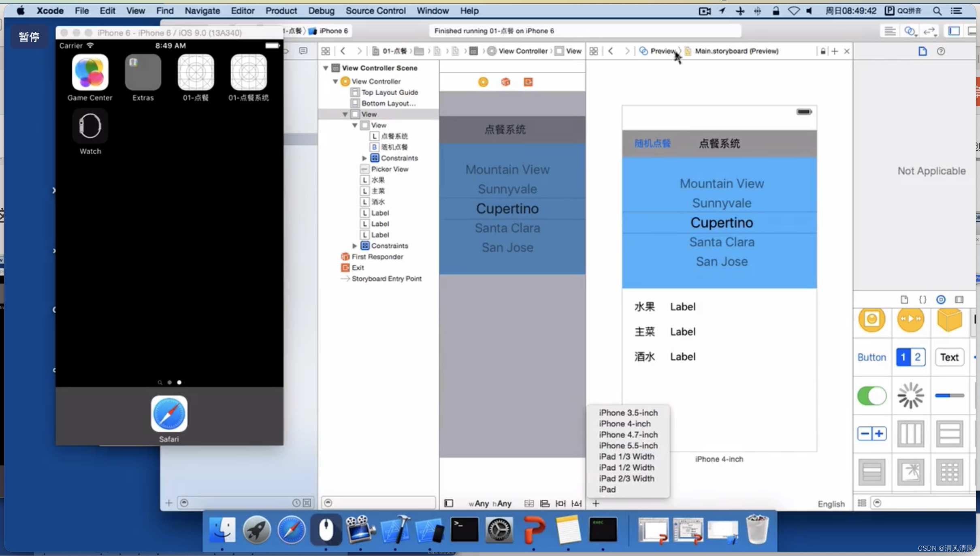Choose iPhone 4.7-inch preview device
This screenshot has width=980, height=556.
(628, 434)
